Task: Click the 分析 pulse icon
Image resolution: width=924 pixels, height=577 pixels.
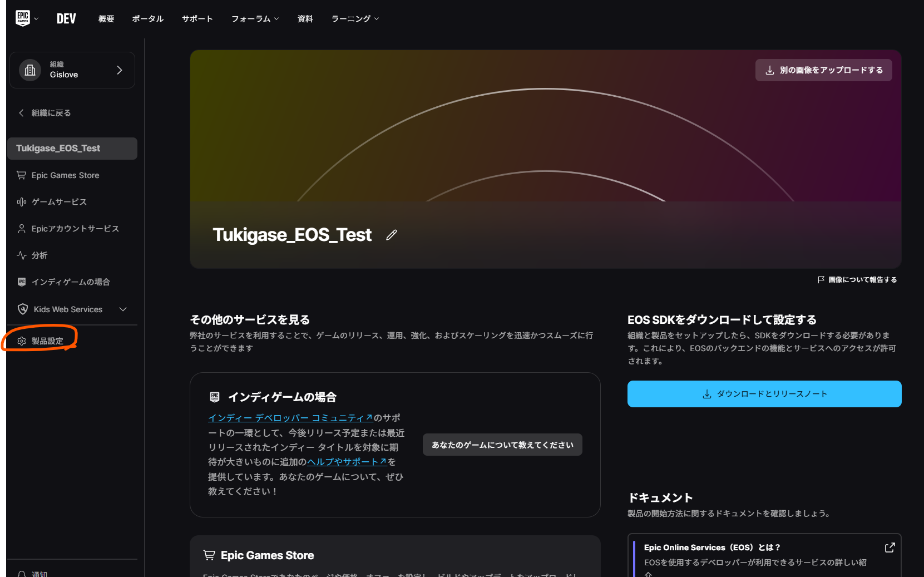Action: (x=21, y=255)
